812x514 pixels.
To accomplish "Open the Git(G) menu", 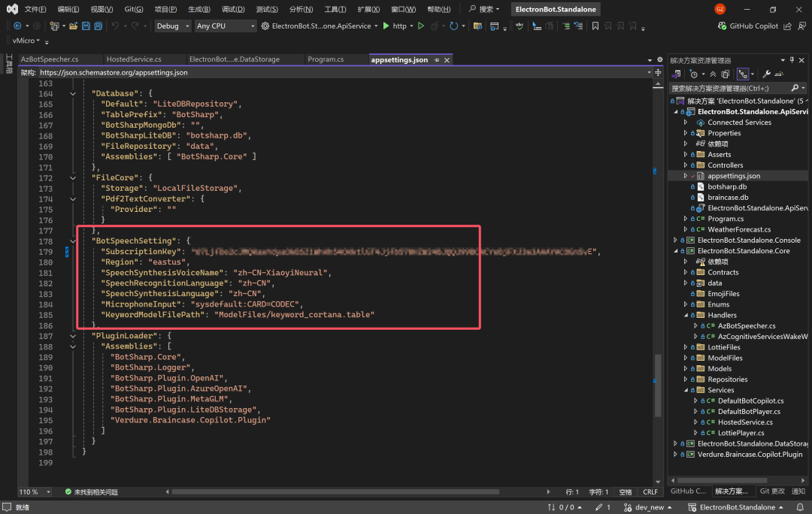I will click(x=134, y=9).
